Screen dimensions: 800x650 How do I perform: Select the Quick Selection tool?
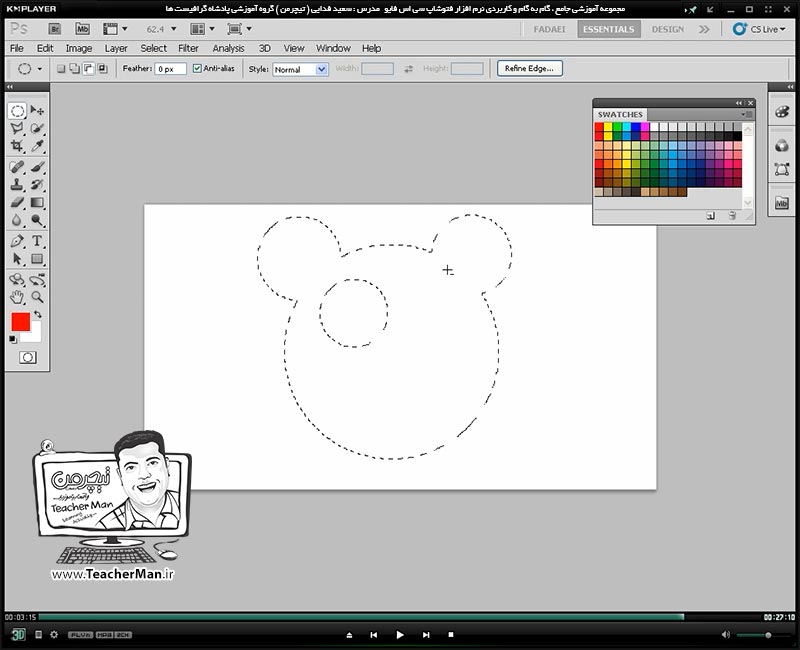click(x=37, y=128)
